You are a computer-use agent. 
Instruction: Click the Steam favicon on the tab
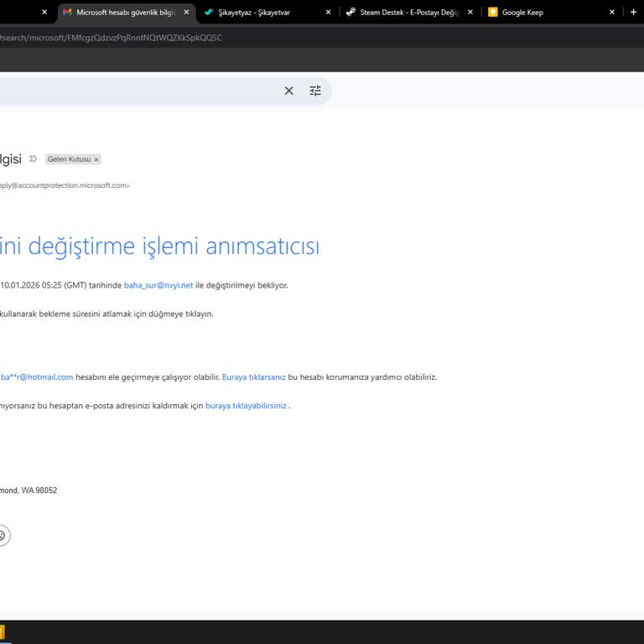(351, 13)
